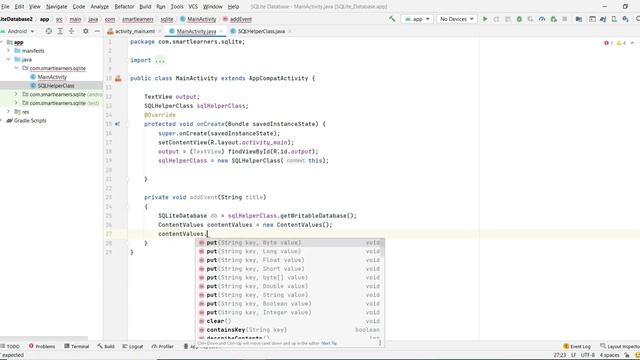The width and height of the screenshot is (640, 360).
Task: Open the Event Log
Action: 577,346
